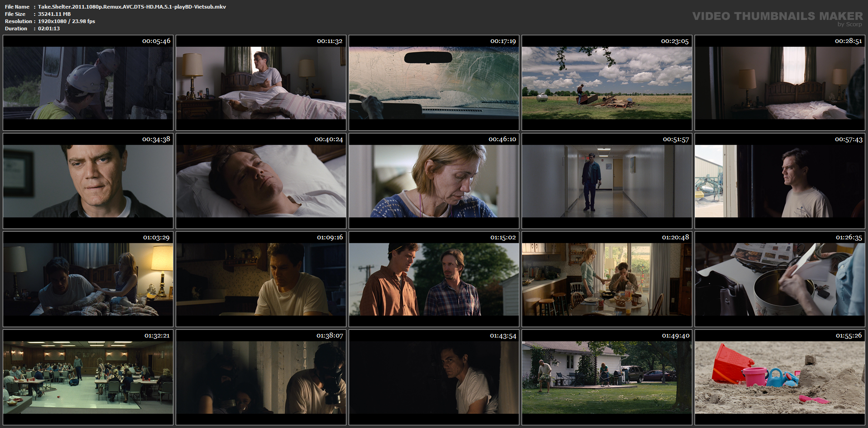Click the 01:55:26 timestamp label

tap(849, 336)
